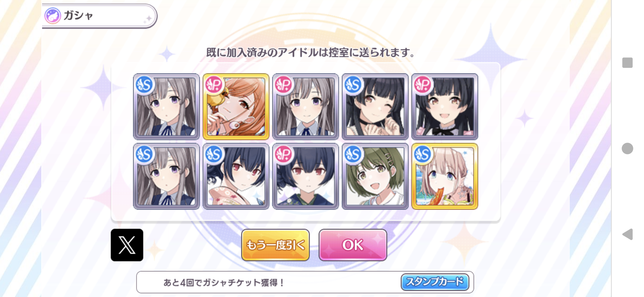Select the gray-haired P idol card
This screenshot has height=297, width=644.
point(306,107)
